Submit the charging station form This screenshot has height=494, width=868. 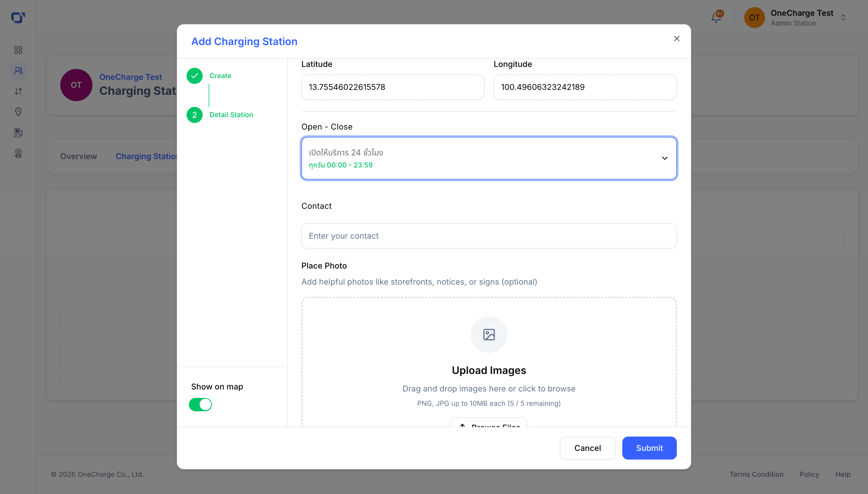click(x=649, y=448)
